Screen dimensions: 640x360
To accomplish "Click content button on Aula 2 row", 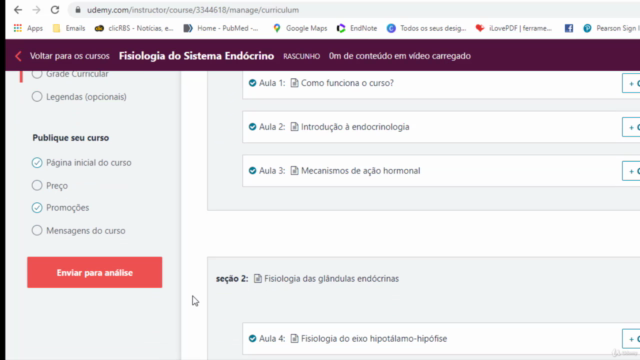I will (x=631, y=127).
